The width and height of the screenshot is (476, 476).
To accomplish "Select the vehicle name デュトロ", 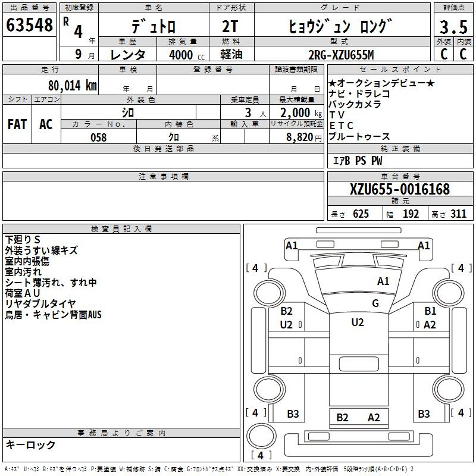I will pos(153,27).
